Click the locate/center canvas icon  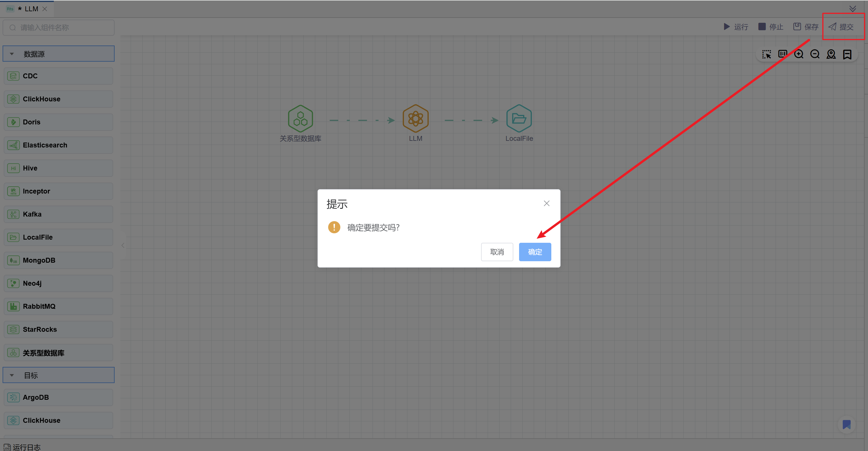click(x=831, y=54)
